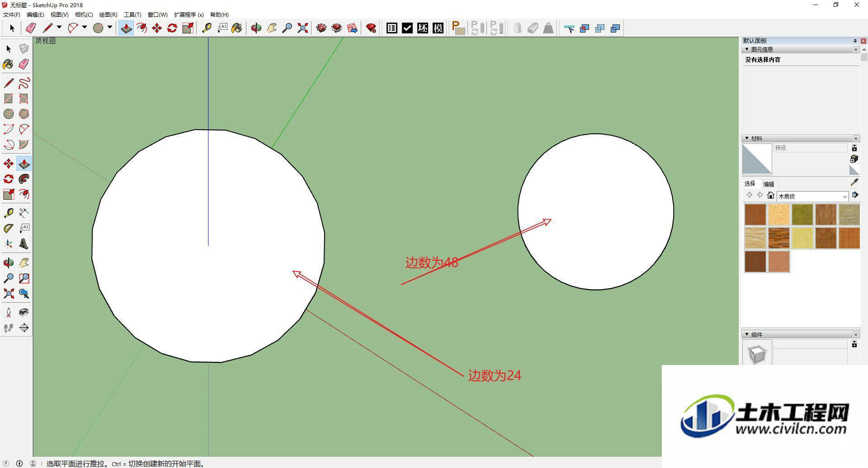The image size is (868, 468).
Task: Select the Rotate tool in left toolbar
Action: pyautogui.click(x=8, y=179)
